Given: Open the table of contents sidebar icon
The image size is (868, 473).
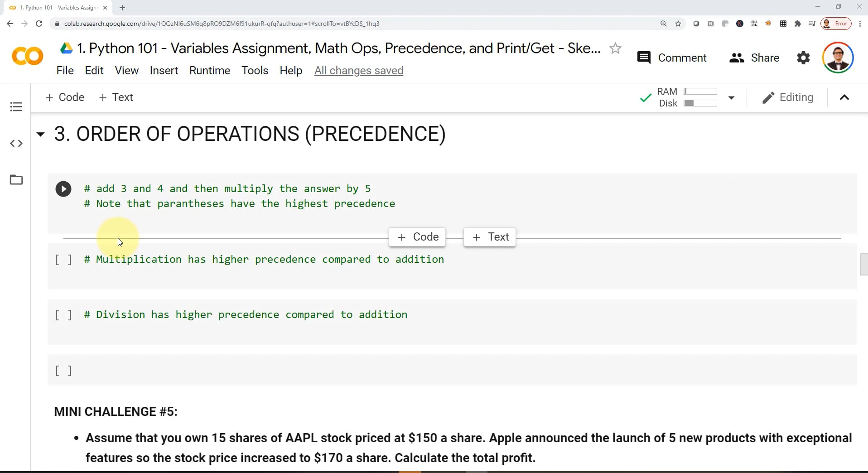Looking at the screenshot, I should tap(16, 106).
